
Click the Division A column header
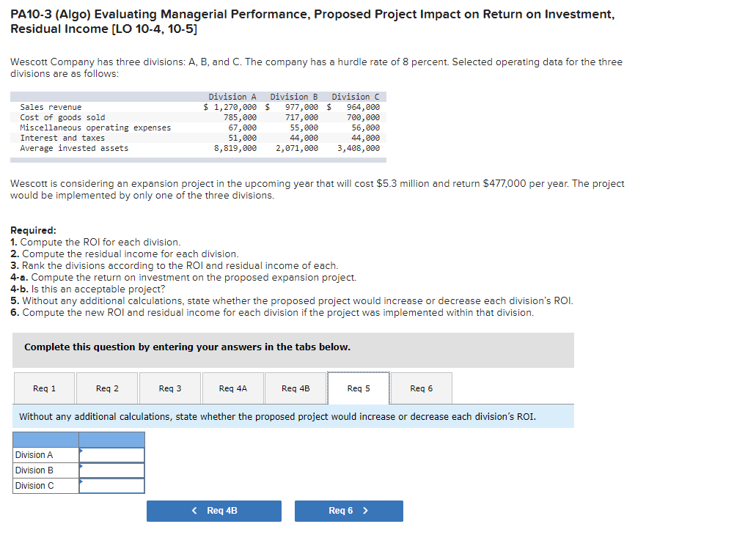coord(232,97)
